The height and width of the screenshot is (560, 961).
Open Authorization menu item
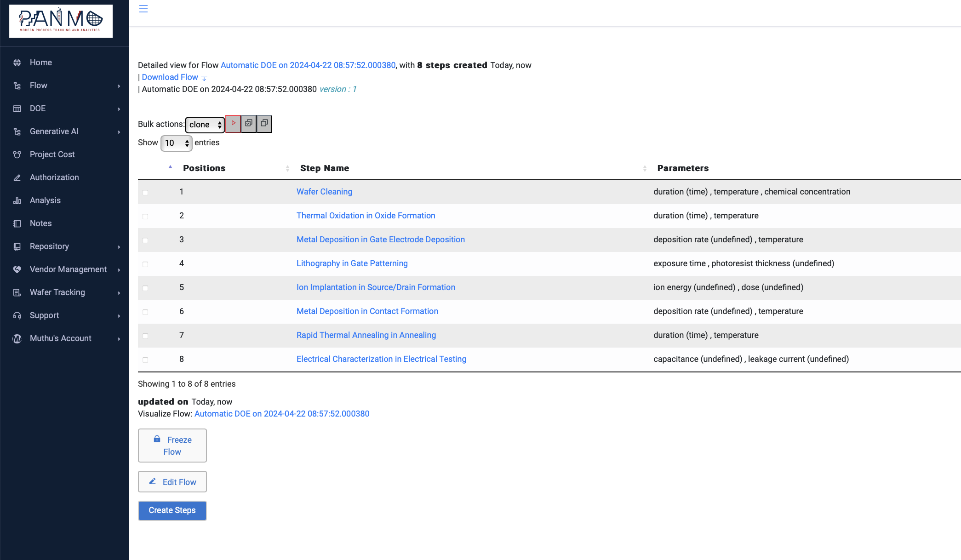[x=54, y=177]
